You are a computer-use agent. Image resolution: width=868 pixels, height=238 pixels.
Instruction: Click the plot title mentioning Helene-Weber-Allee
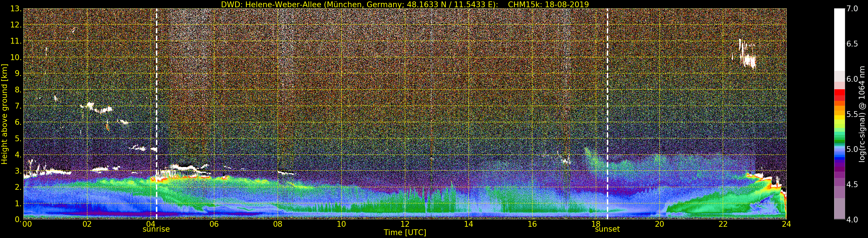click(405, 4)
